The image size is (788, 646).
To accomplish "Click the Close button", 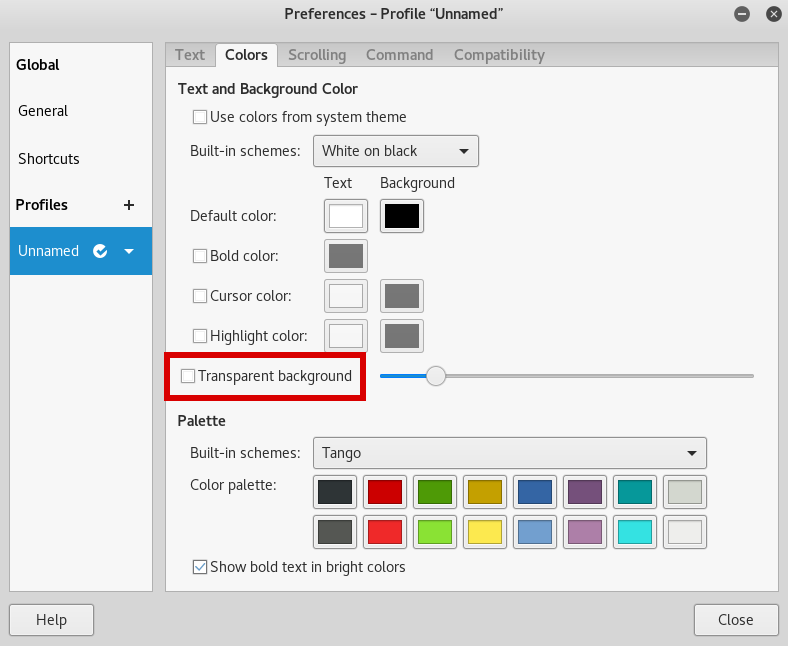I will tap(736, 620).
